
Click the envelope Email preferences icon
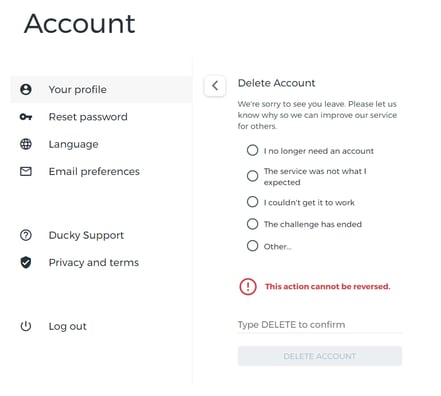click(26, 171)
